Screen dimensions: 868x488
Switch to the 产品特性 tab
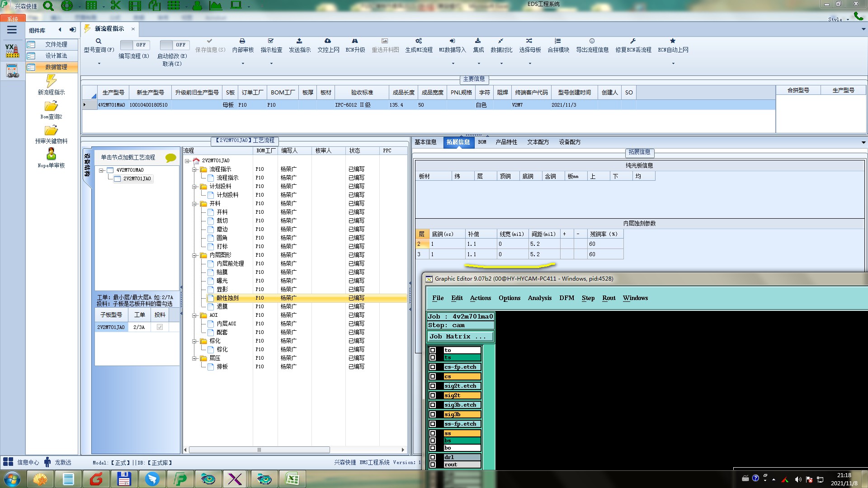[506, 142]
